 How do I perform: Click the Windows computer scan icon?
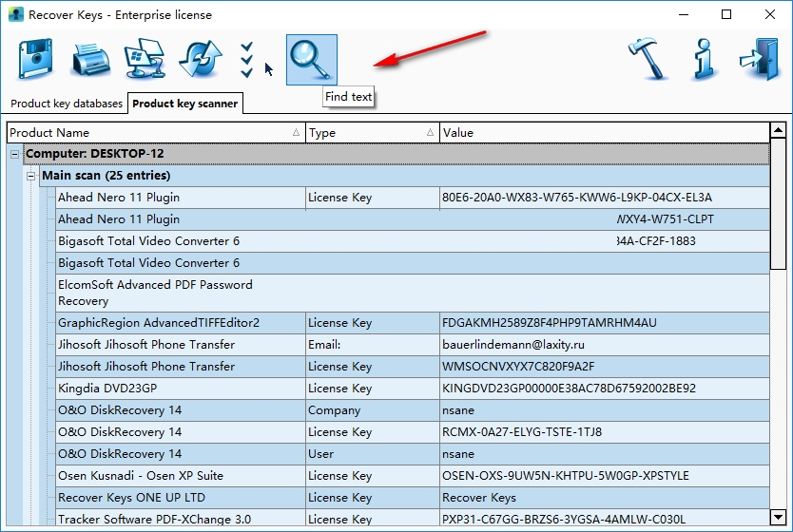point(145,60)
